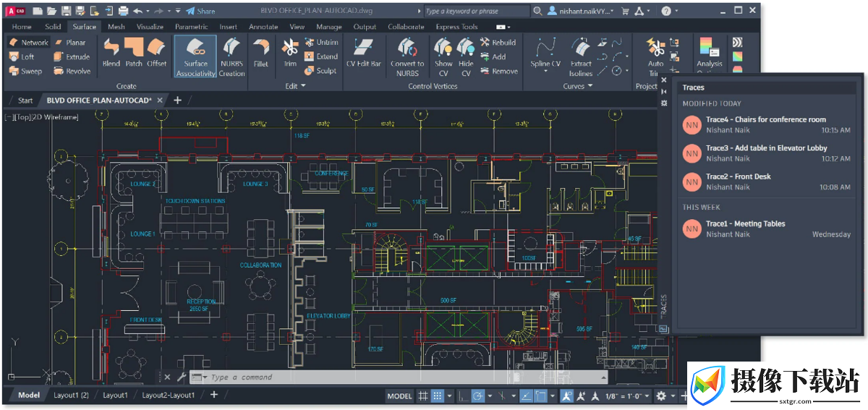Image resolution: width=868 pixels, height=410 pixels.
Task: Toggle snap mode in status bar
Action: coord(437,396)
